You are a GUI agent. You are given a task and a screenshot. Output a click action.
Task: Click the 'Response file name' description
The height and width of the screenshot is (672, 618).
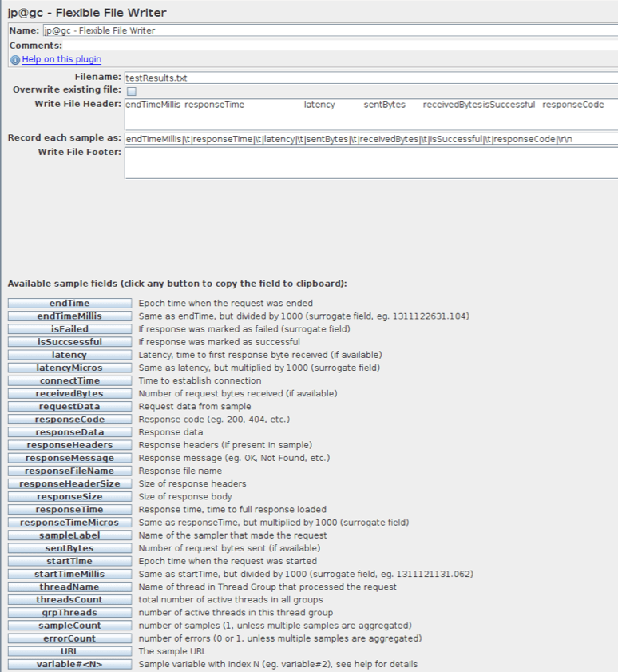[x=180, y=471]
